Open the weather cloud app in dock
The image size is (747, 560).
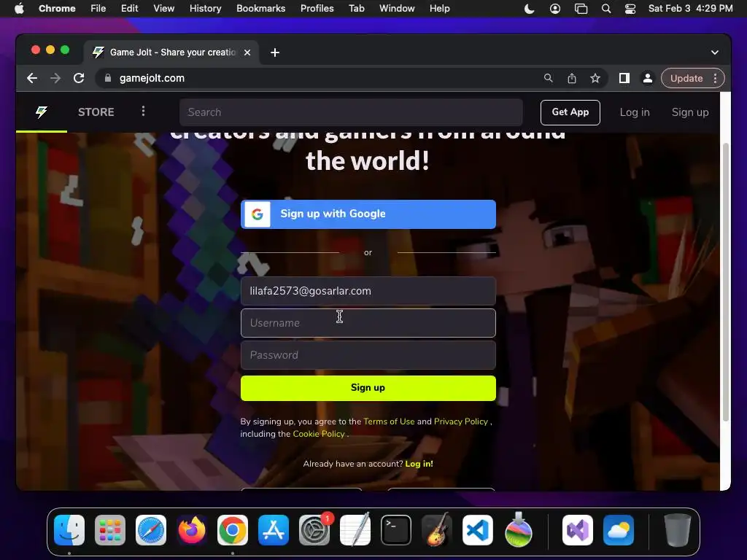(x=619, y=530)
